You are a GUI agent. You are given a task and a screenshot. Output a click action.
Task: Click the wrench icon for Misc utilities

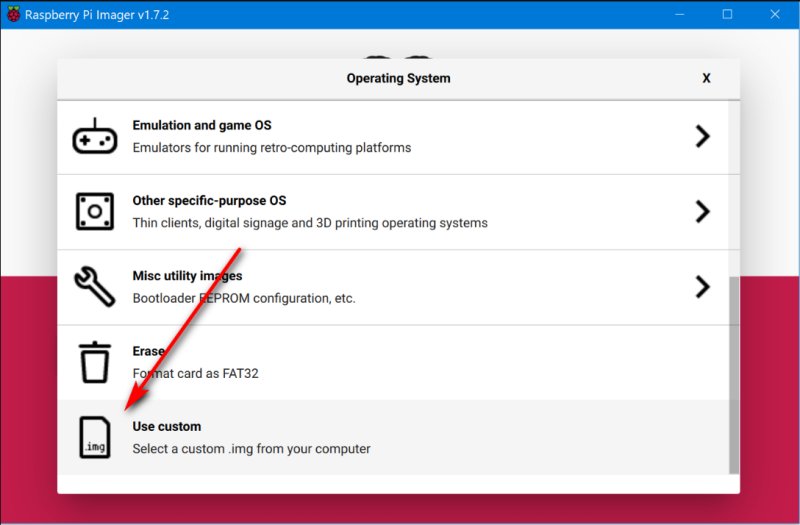(95, 287)
